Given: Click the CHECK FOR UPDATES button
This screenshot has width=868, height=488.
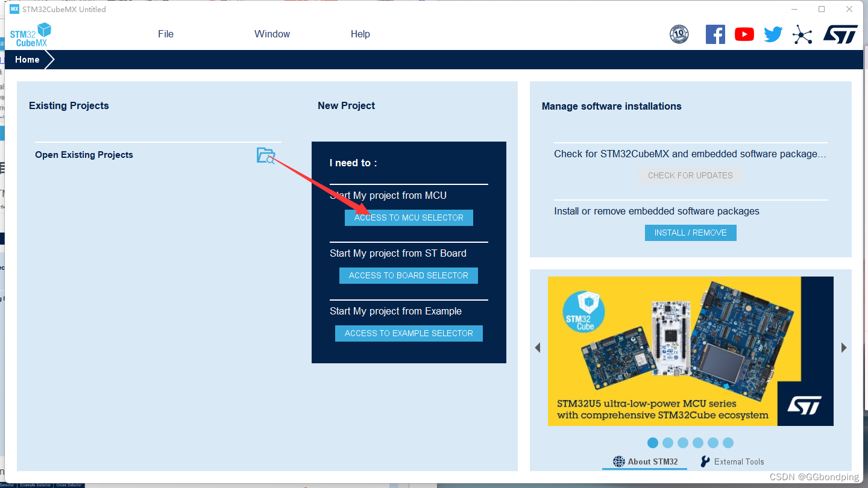Looking at the screenshot, I should coord(690,175).
